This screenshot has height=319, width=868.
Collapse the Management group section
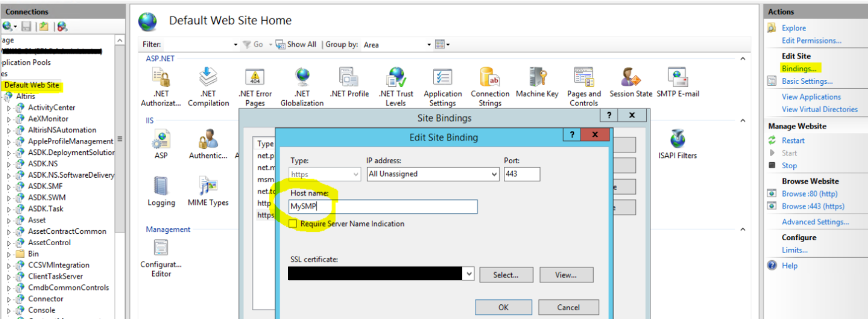tap(743, 229)
